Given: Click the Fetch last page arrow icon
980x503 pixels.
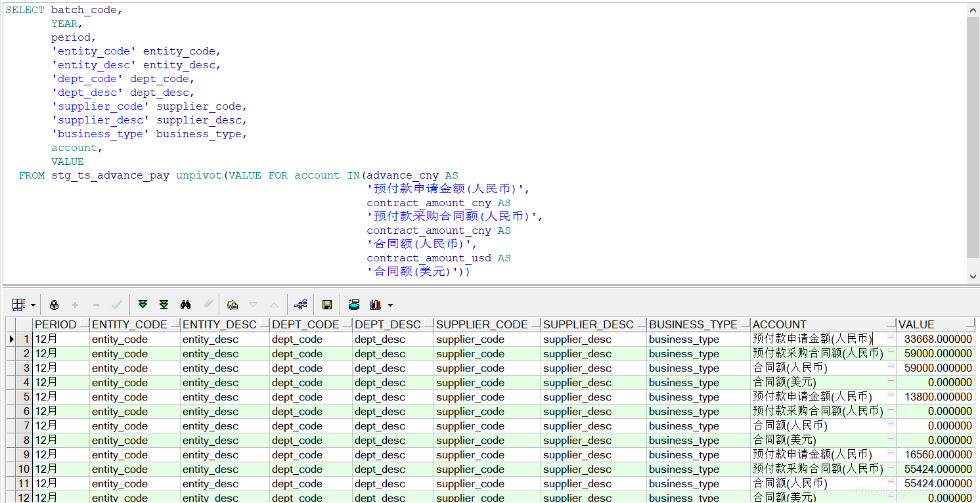Looking at the screenshot, I should coord(164,305).
